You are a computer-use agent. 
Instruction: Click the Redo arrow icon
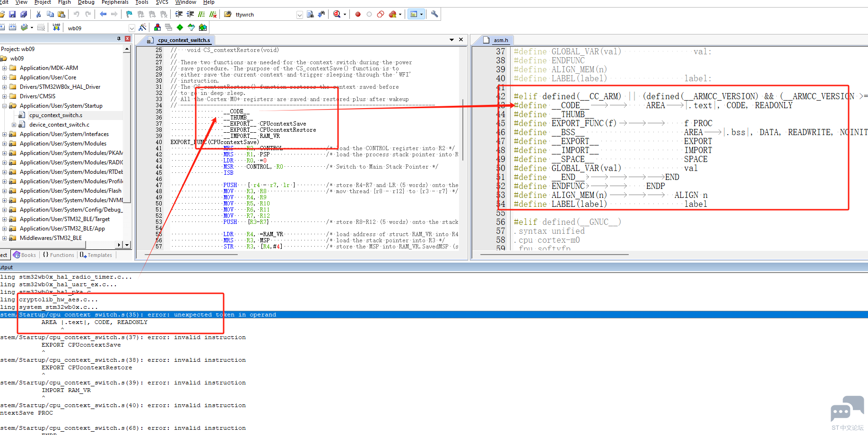[x=87, y=14]
